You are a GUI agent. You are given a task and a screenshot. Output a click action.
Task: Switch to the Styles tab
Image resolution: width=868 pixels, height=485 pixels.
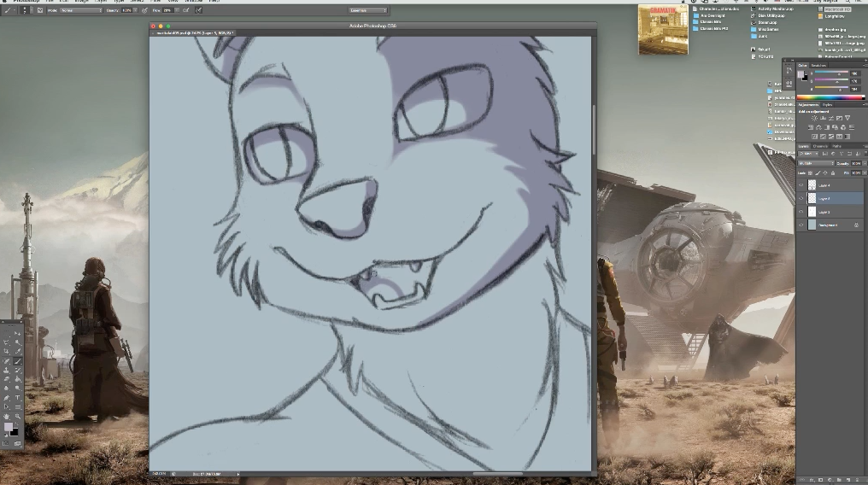point(828,104)
